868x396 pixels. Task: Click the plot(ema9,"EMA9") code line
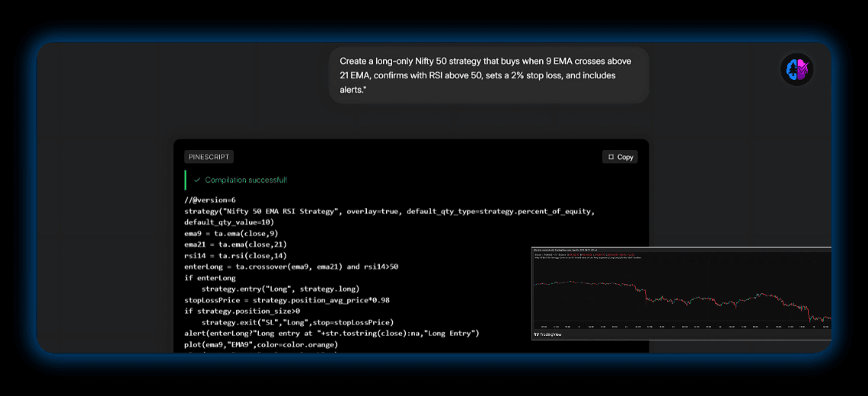tap(260, 344)
